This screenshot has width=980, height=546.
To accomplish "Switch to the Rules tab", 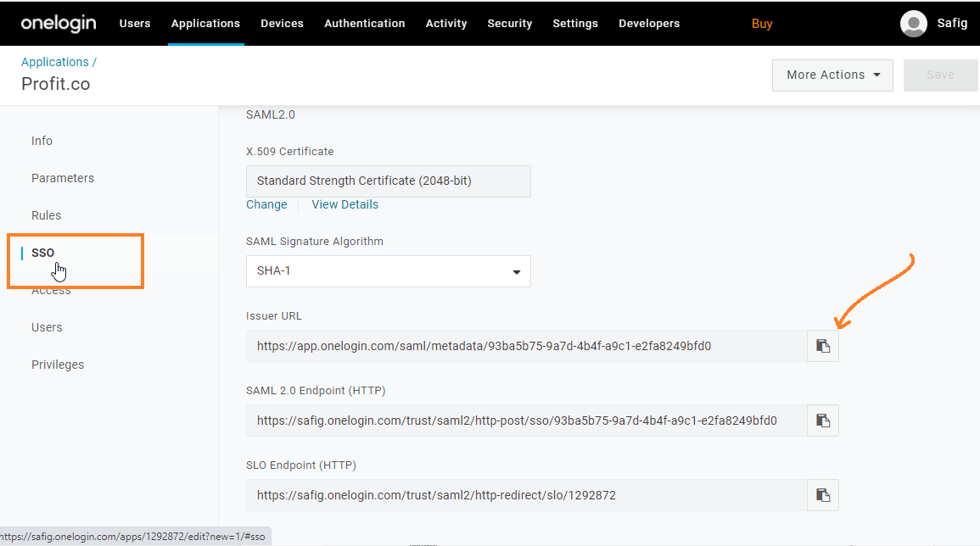I will click(47, 215).
